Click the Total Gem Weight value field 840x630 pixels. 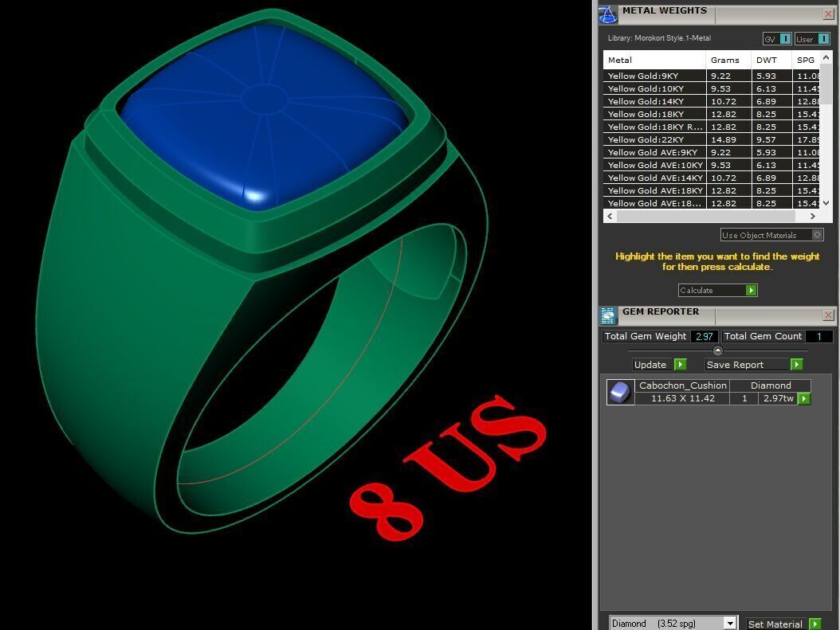(x=704, y=336)
